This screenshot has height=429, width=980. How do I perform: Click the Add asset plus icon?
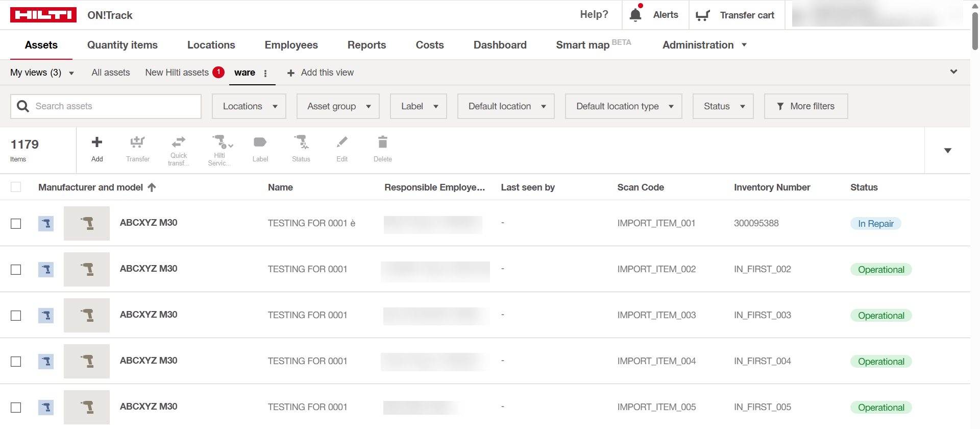97,142
